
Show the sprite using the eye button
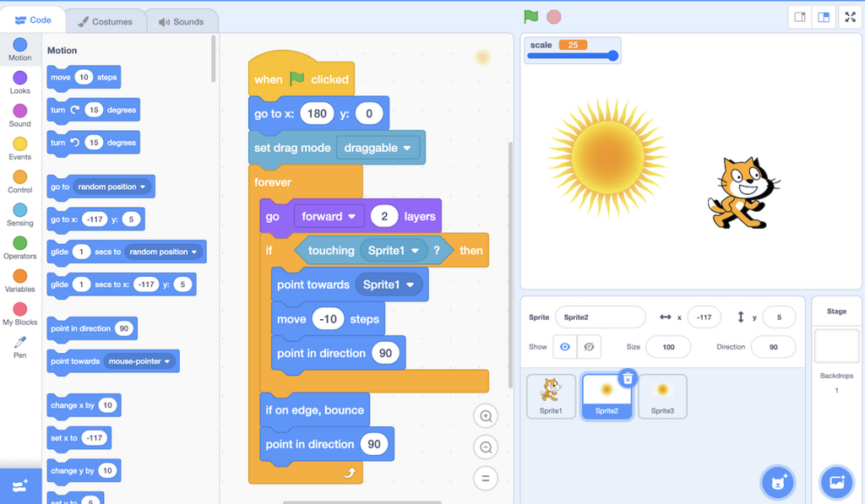click(x=565, y=347)
